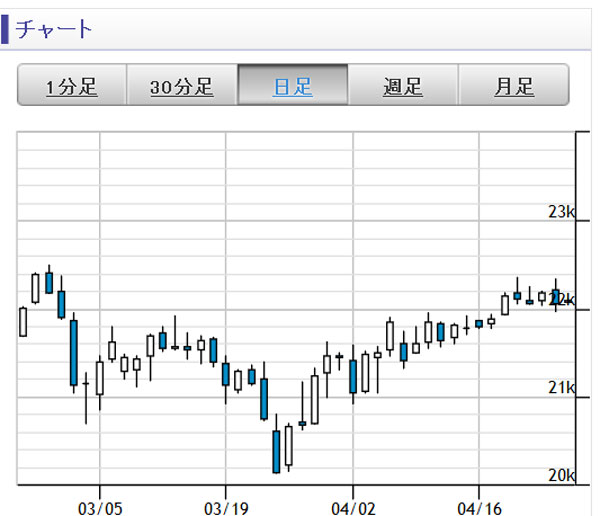Click the blue candlestick on 04/02 gridline
The image size is (600, 516).
[x=353, y=375]
